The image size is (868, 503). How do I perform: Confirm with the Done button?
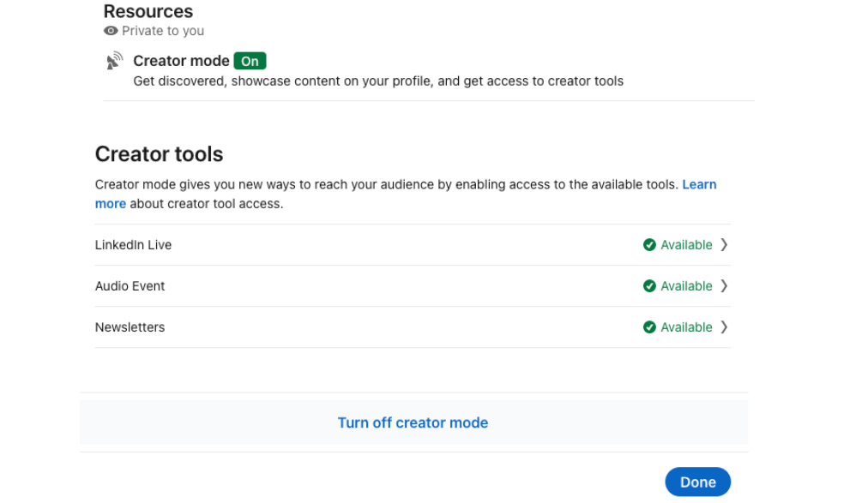coord(697,482)
